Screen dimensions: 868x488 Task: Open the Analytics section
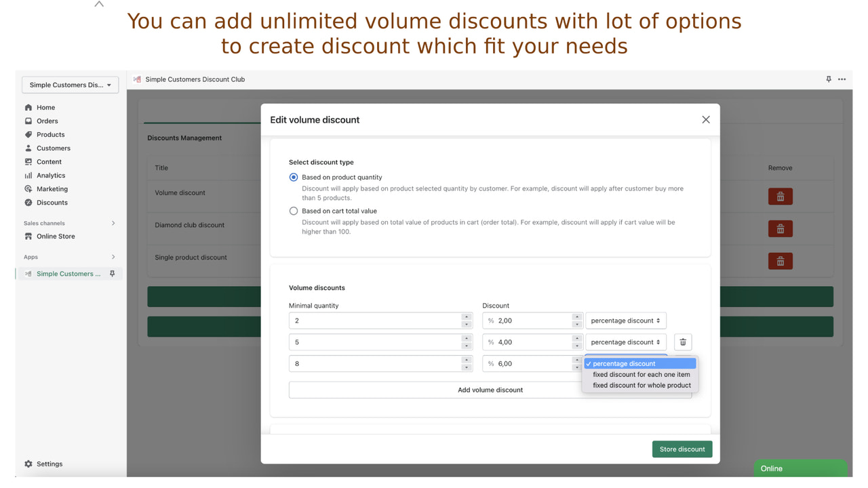coord(51,175)
